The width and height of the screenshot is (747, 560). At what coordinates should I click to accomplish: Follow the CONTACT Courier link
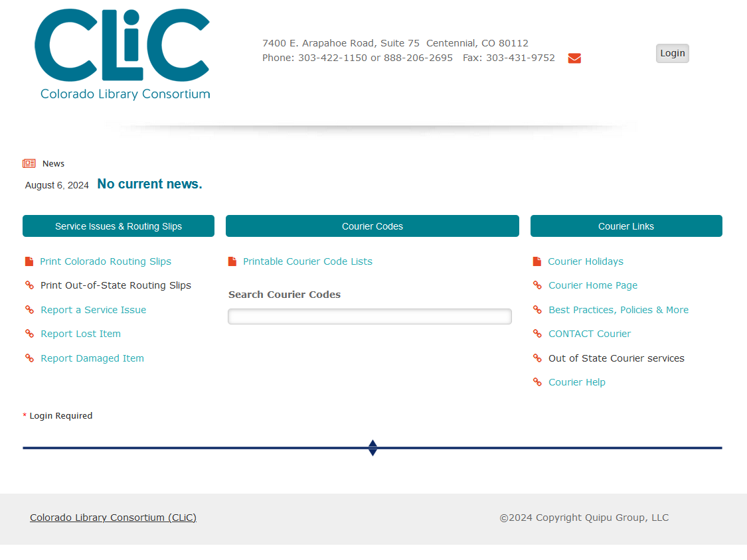point(590,334)
